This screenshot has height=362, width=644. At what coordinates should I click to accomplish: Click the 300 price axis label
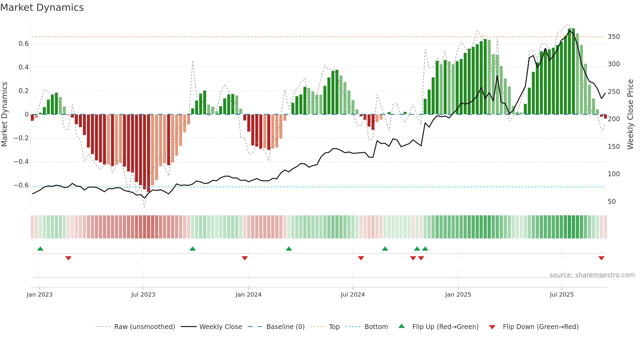pos(614,64)
